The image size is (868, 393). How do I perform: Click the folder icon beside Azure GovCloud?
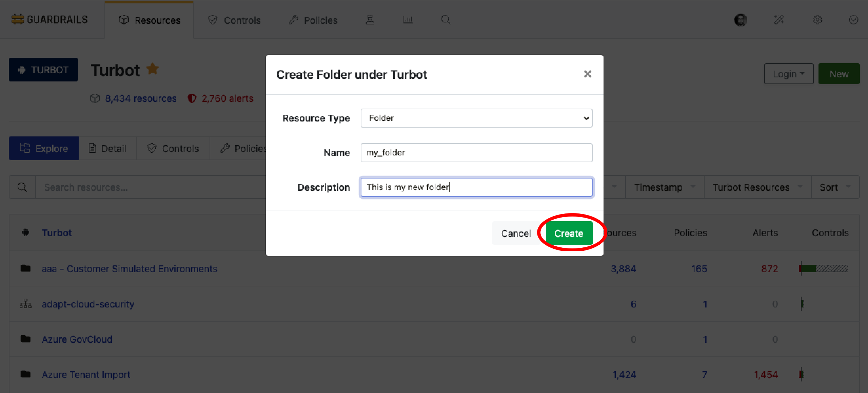click(x=25, y=339)
